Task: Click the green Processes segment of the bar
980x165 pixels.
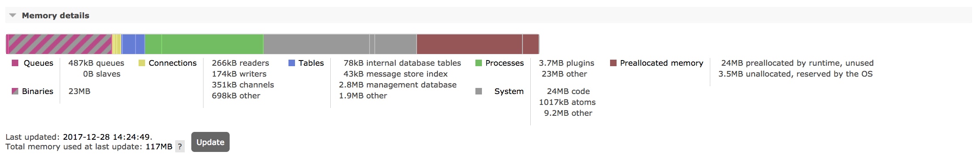Action: pos(204,44)
